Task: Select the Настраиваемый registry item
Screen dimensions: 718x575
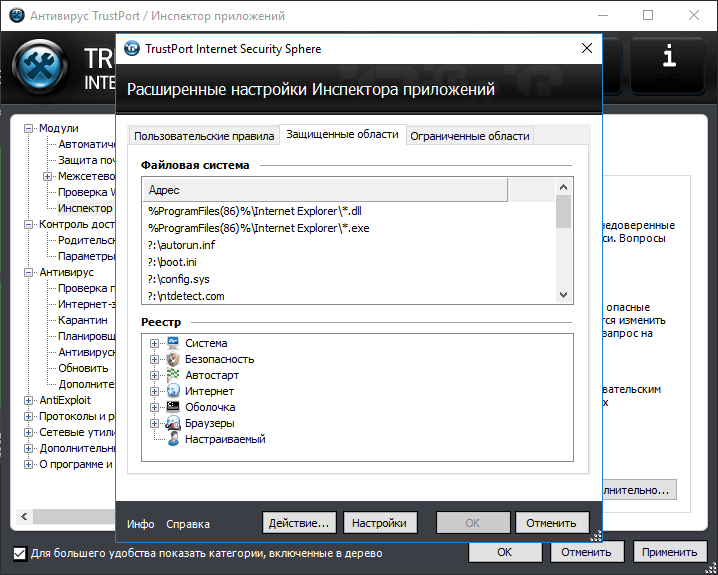Action: [x=225, y=439]
